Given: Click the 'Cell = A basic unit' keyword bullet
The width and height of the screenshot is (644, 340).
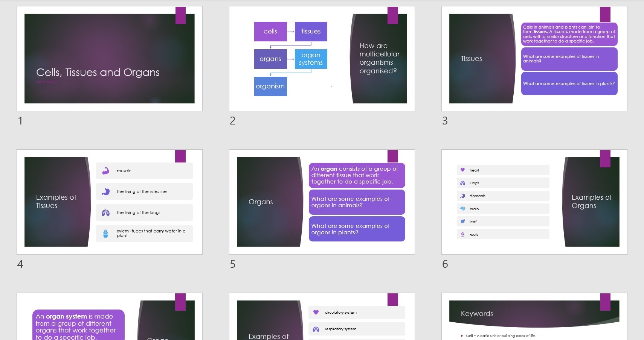Looking at the screenshot, I should [x=501, y=336].
